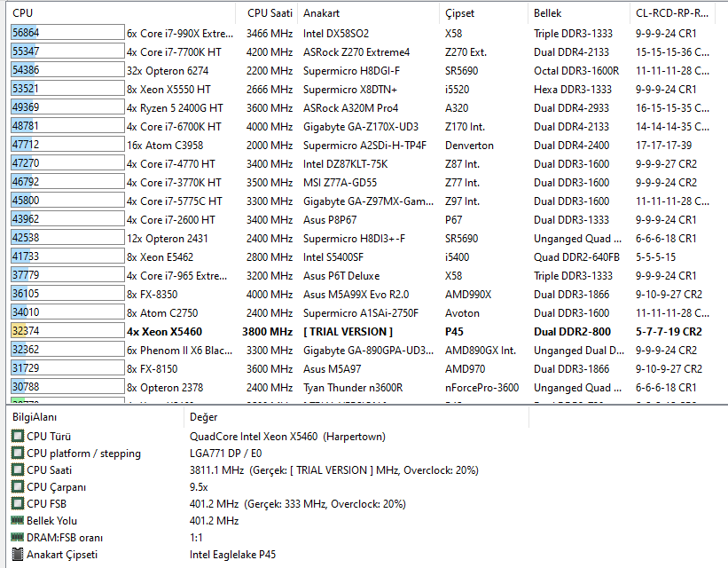Sort by the Bellek column header
The image size is (728, 568).
[579, 13]
